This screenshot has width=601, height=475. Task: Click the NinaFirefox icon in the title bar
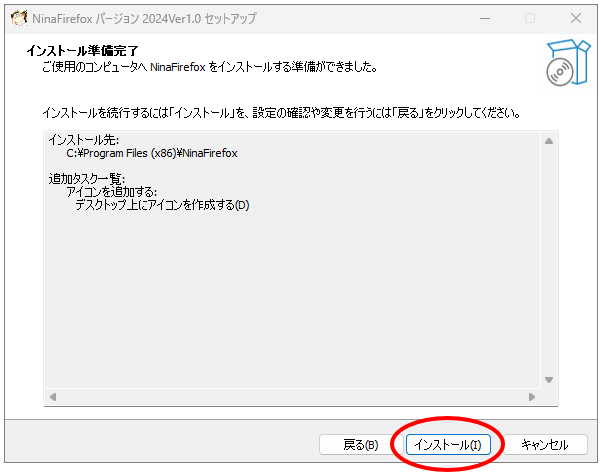(17, 18)
